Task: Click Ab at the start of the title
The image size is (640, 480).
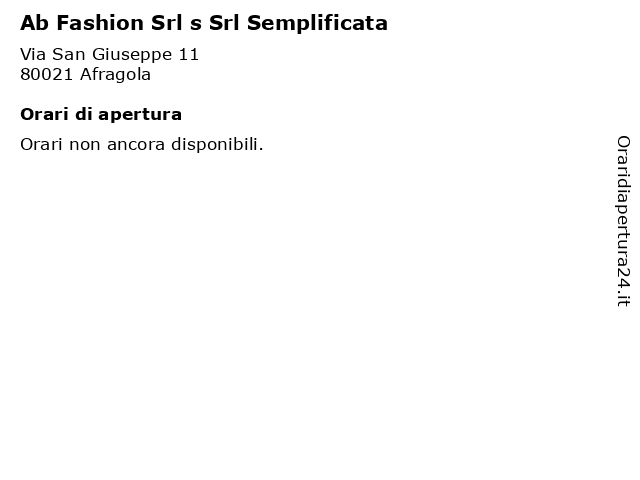Action: click(x=35, y=23)
